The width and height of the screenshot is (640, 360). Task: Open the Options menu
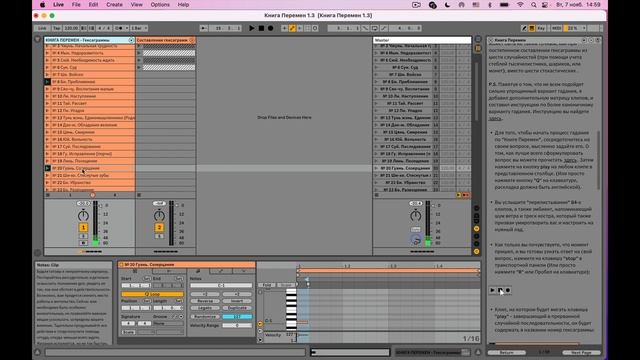click(x=160, y=4)
